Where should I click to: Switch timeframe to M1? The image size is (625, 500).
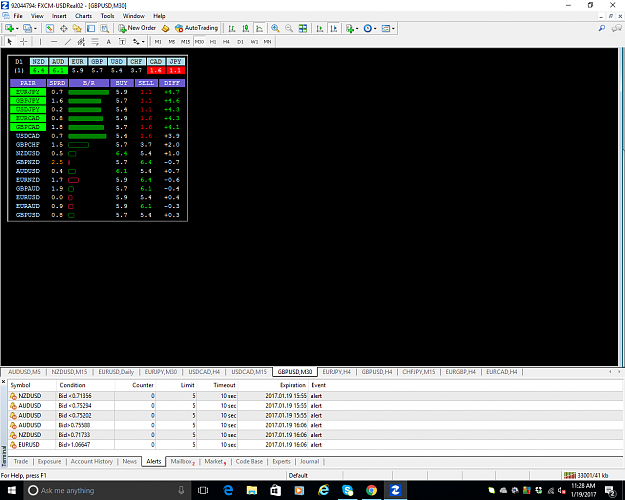[158, 41]
